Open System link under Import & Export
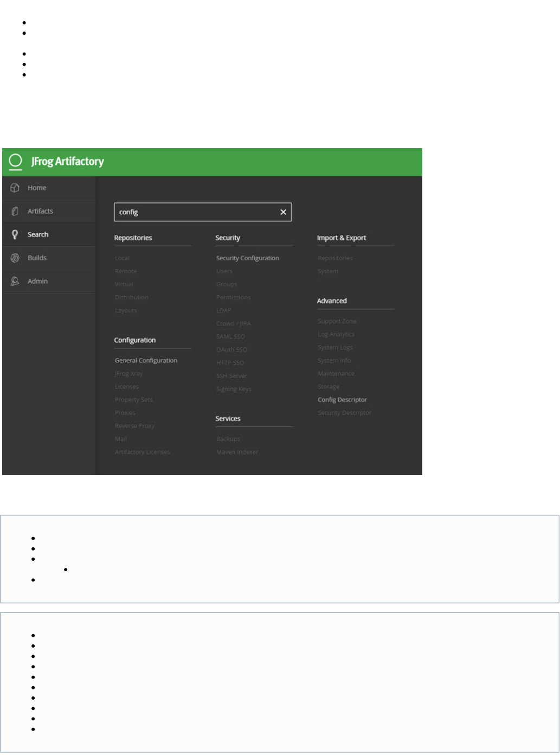This screenshot has width=560, height=755. (327, 271)
